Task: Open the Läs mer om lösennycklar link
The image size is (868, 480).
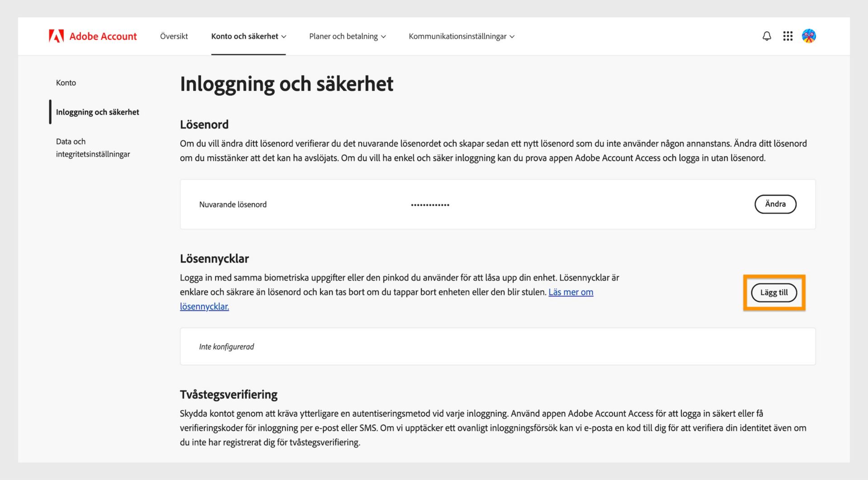Action: click(571, 292)
